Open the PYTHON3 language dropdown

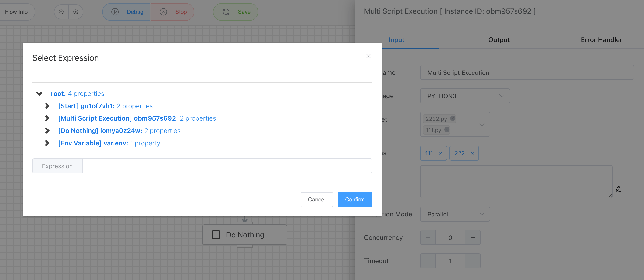pos(465,96)
